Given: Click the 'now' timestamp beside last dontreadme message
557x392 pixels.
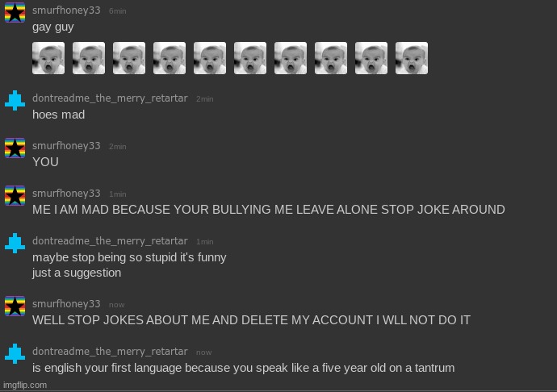Looking at the screenshot, I should (204, 352).
